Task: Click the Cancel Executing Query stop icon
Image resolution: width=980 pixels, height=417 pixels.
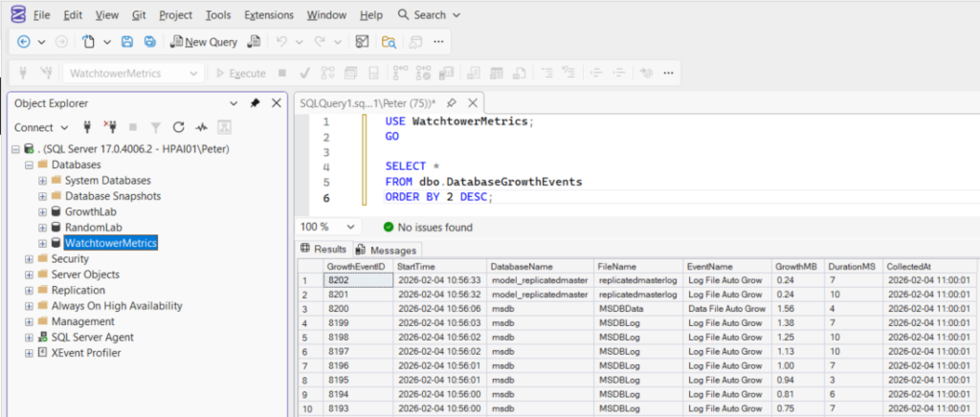Action: coord(282,73)
